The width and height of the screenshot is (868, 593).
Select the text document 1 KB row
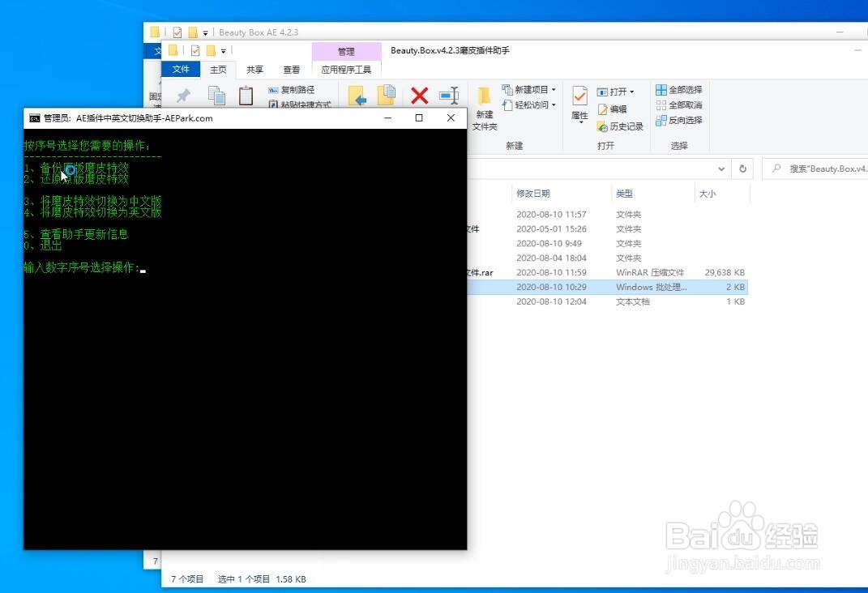(x=608, y=301)
